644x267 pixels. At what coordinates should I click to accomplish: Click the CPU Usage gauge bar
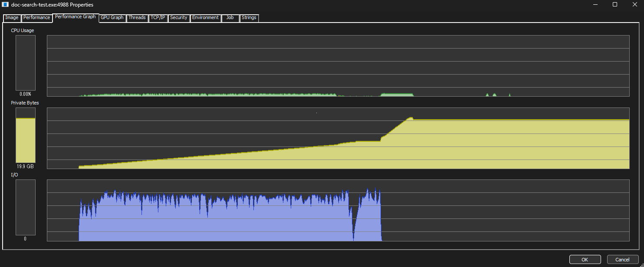coord(26,63)
